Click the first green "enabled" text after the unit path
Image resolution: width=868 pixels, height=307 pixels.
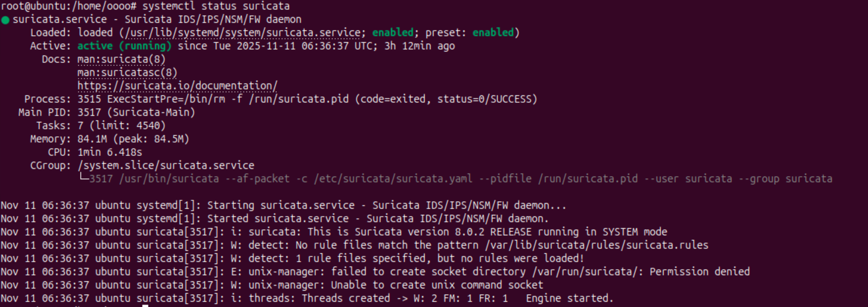pos(393,33)
